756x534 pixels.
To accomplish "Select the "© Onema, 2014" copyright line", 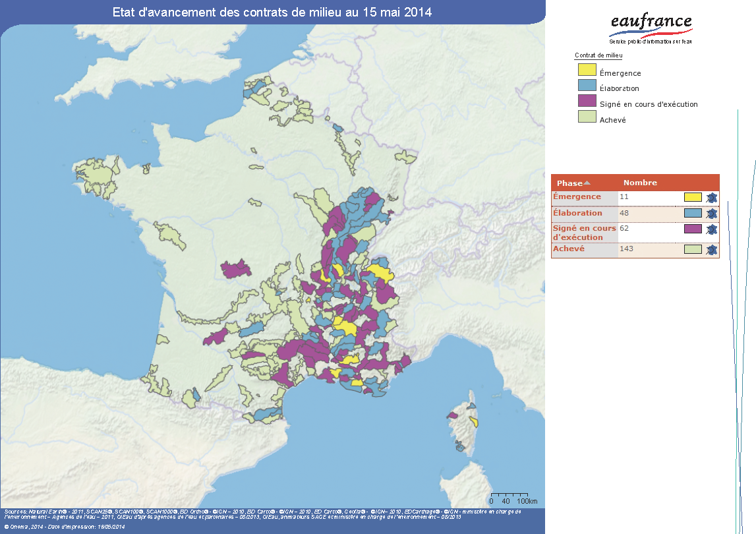I will pyautogui.click(x=65, y=527).
